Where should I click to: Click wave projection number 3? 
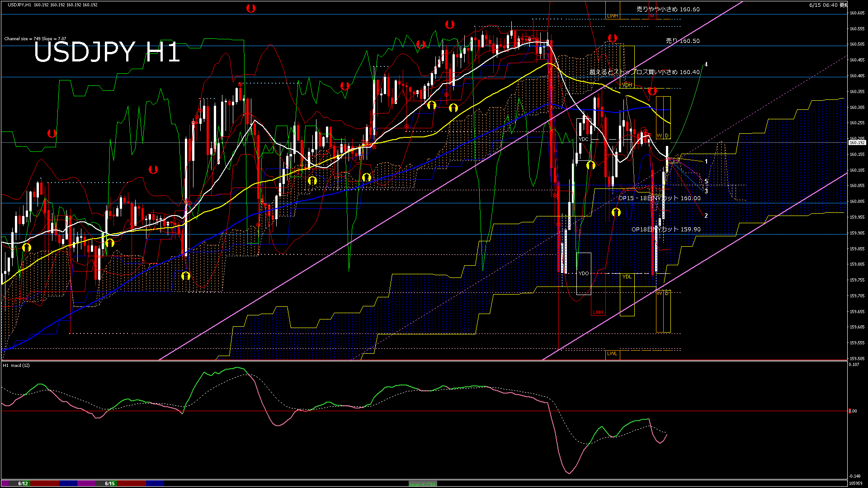706,191
